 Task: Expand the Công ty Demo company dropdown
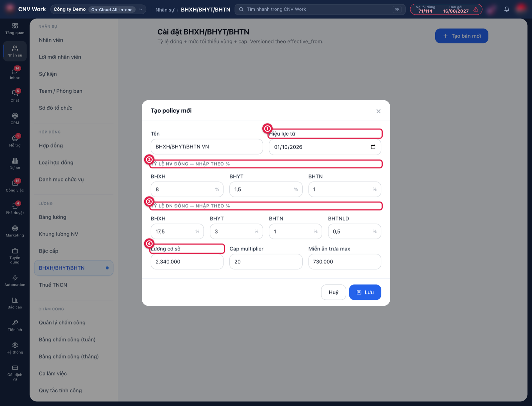[98, 9]
